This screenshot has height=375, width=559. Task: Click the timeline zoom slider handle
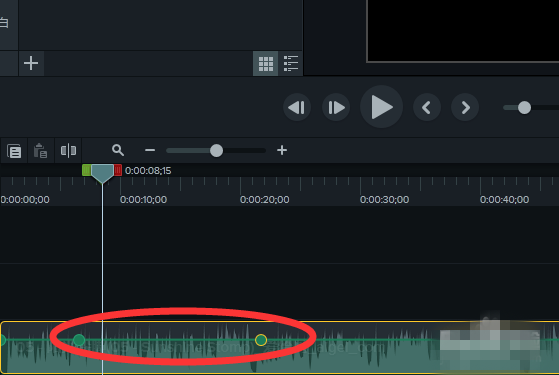point(216,150)
